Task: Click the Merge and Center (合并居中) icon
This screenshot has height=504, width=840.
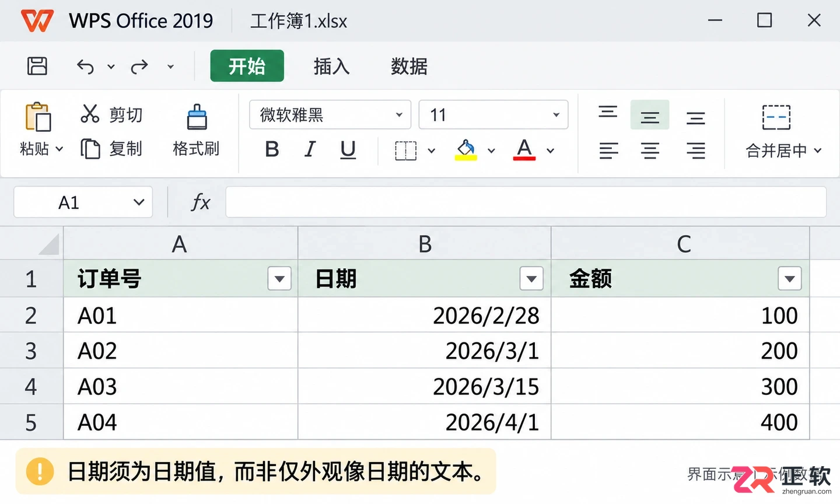Action: (x=776, y=117)
